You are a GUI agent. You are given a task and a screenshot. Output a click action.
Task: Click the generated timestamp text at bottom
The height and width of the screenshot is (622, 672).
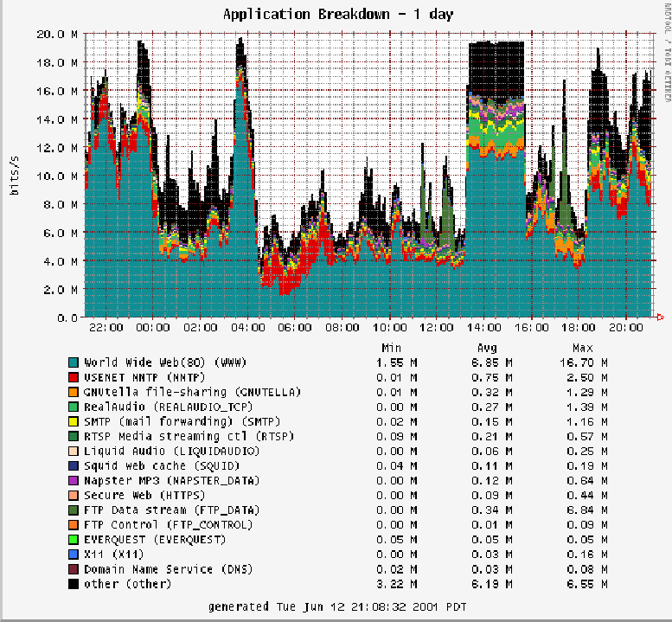click(x=336, y=607)
